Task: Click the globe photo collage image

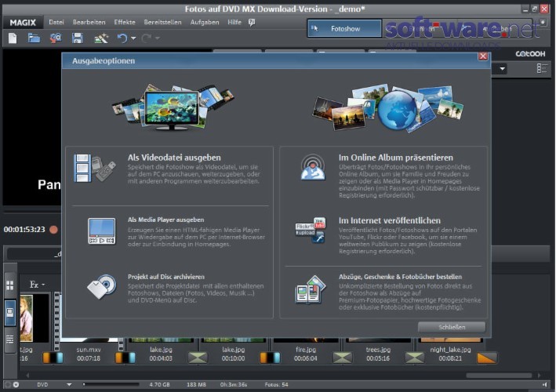Action: tap(388, 108)
